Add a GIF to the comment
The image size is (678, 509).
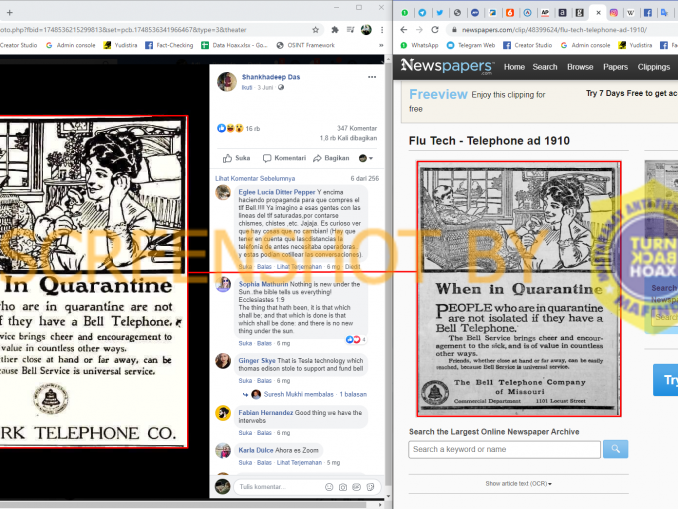click(x=357, y=487)
